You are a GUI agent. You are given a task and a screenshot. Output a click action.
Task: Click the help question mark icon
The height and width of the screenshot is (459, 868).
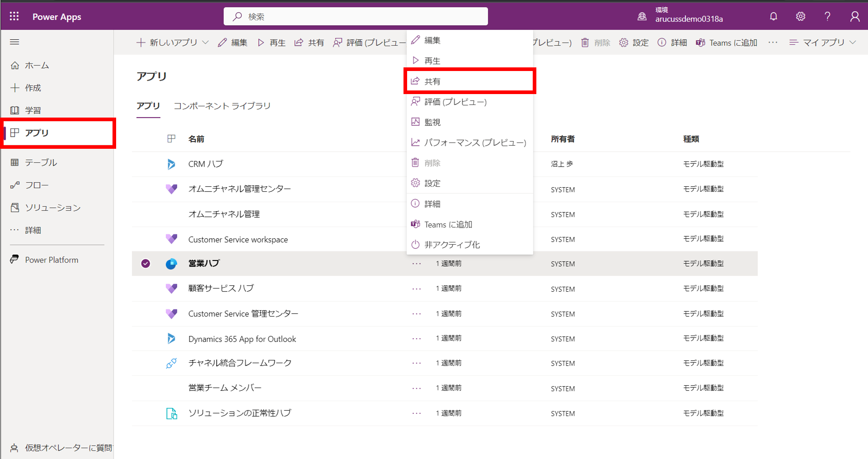pyautogui.click(x=827, y=17)
